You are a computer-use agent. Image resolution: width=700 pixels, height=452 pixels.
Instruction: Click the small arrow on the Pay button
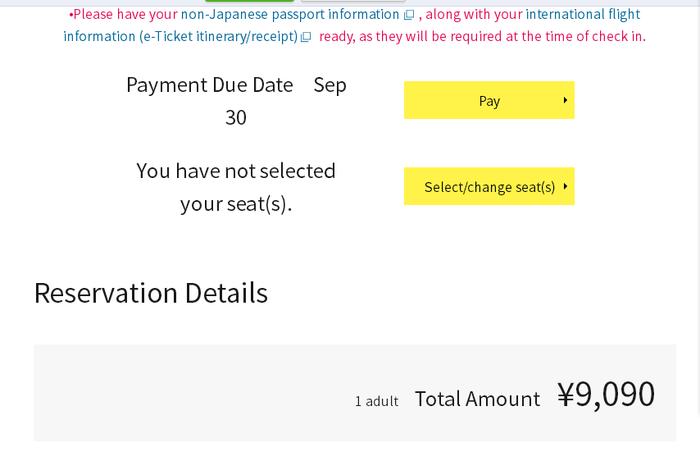[565, 100]
